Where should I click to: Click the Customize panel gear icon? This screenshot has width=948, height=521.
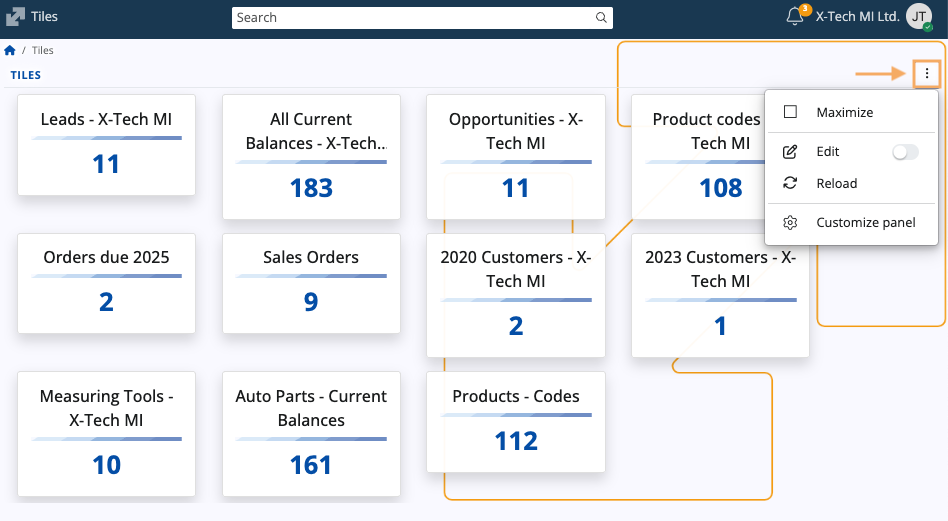pos(790,223)
